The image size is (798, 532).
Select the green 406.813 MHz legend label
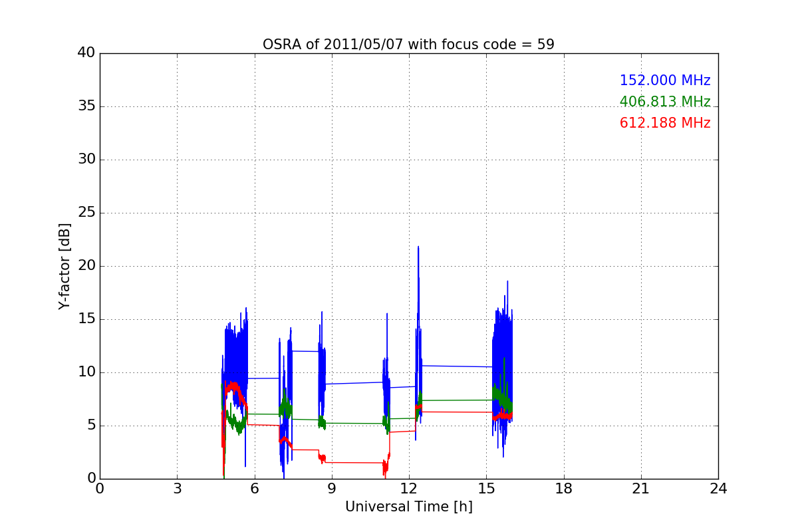pyautogui.click(x=665, y=102)
